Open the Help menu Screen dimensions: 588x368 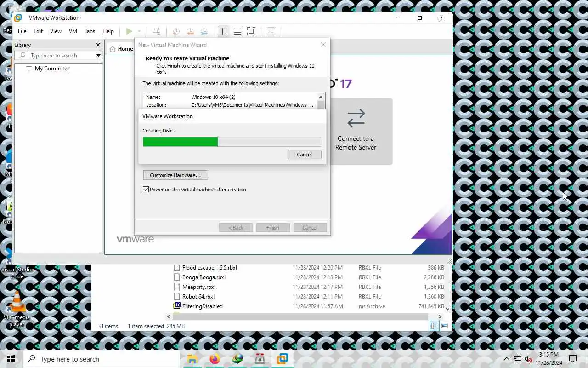click(x=108, y=31)
